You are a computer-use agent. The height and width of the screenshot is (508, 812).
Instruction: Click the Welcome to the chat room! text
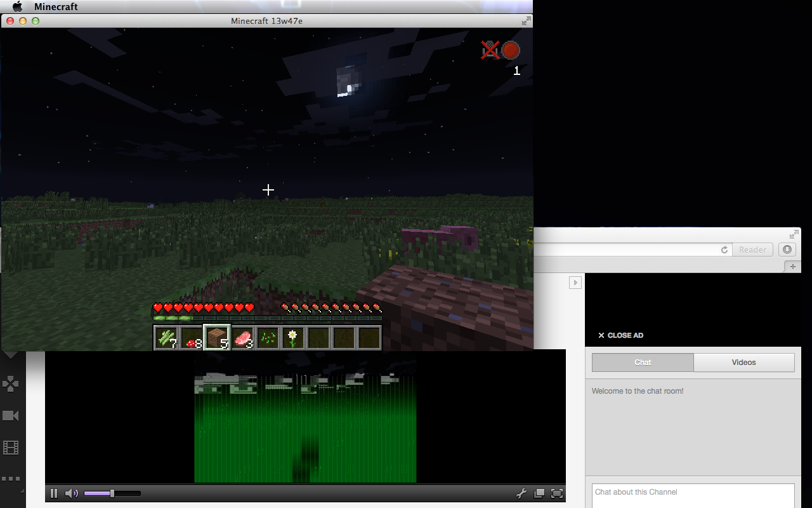click(638, 391)
